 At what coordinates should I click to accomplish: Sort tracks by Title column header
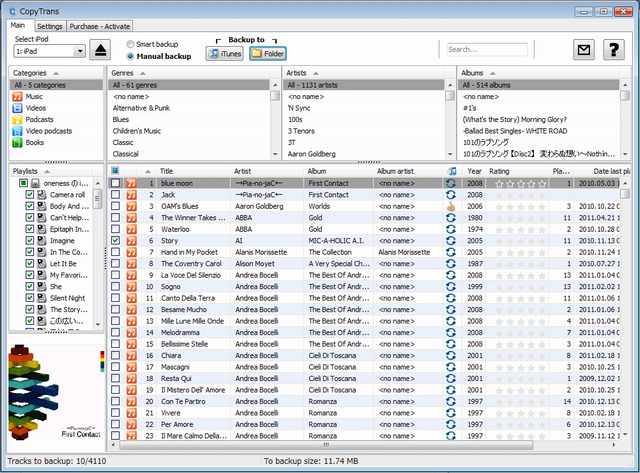point(167,171)
